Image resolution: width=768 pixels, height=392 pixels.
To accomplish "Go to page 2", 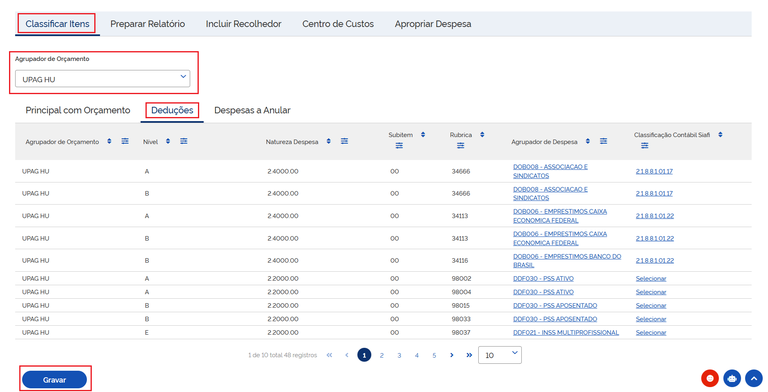I will coord(382,355).
